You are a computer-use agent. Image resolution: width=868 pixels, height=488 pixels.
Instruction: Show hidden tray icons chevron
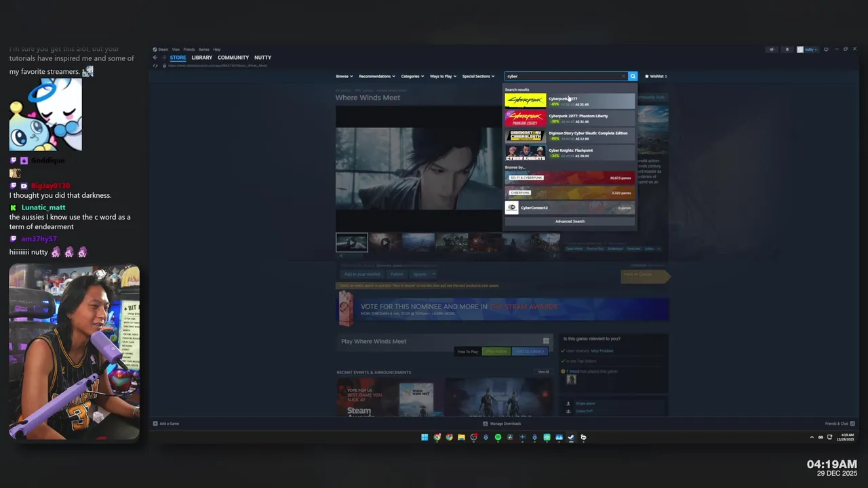pos(812,437)
